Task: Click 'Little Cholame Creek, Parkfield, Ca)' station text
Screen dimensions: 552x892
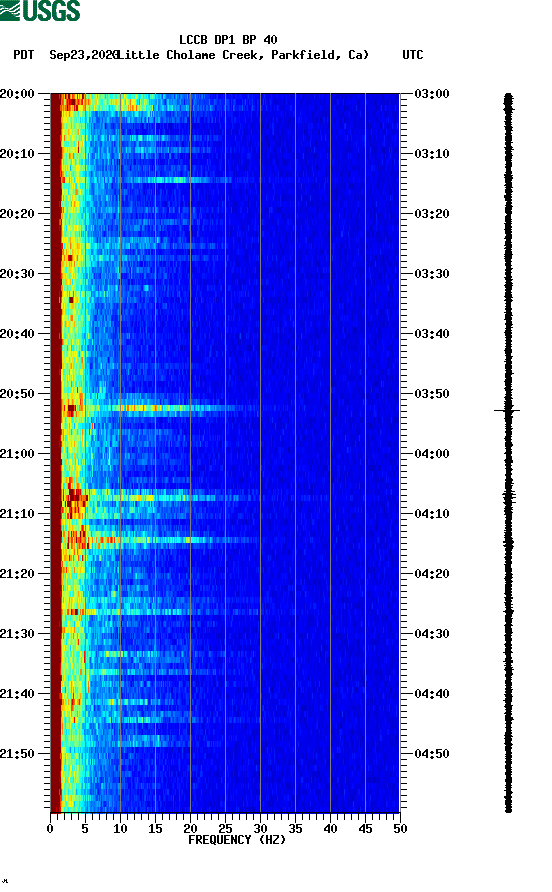Action: (x=243, y=55)
